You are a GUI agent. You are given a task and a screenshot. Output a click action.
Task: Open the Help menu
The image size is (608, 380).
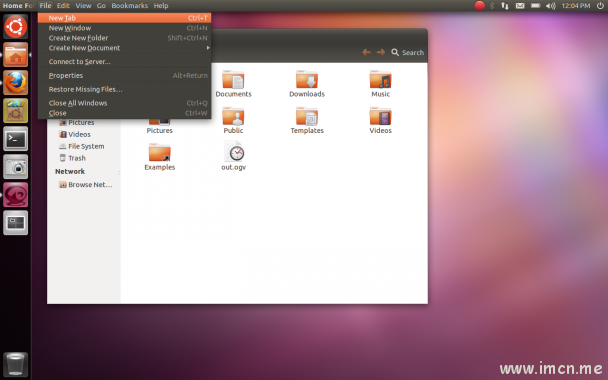coord(161,5)
